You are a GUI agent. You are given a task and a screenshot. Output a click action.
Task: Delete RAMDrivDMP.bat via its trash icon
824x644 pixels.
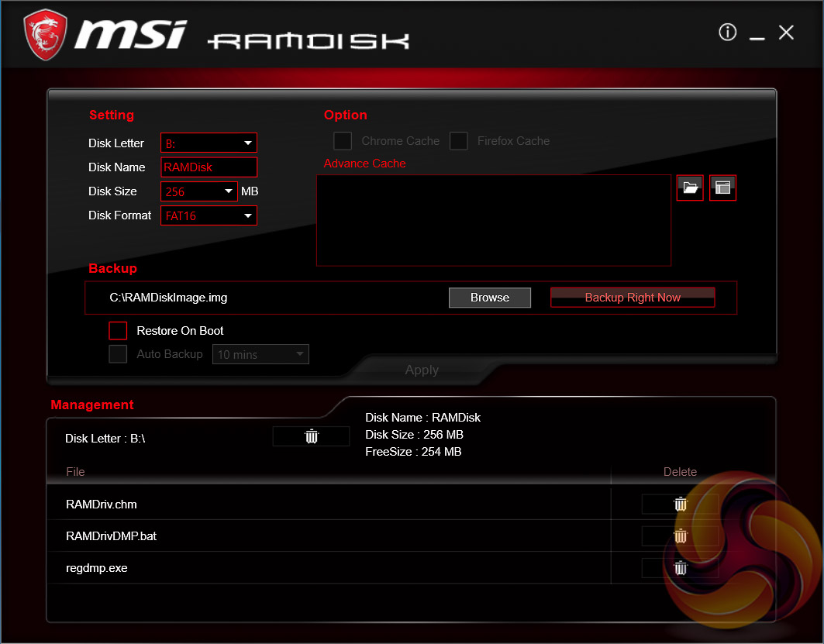coord(680,536)
